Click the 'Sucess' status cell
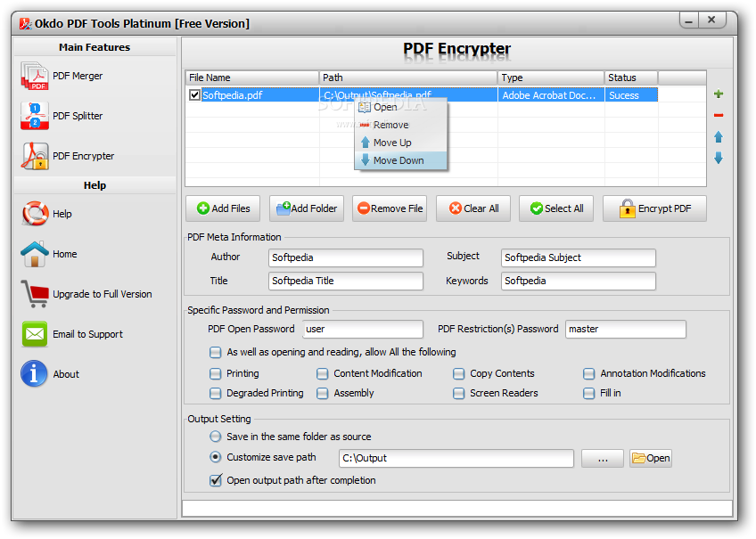This screenshot has height=539, width=756. tap(631, 95)
